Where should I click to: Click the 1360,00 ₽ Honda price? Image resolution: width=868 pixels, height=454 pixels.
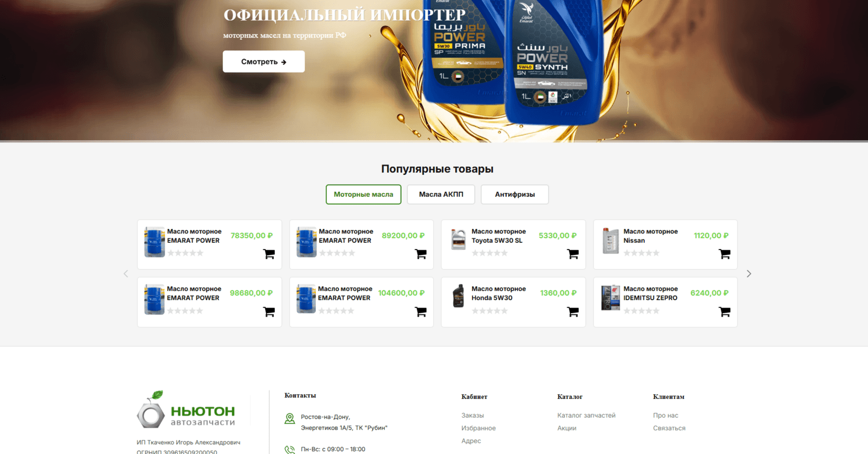558,293
